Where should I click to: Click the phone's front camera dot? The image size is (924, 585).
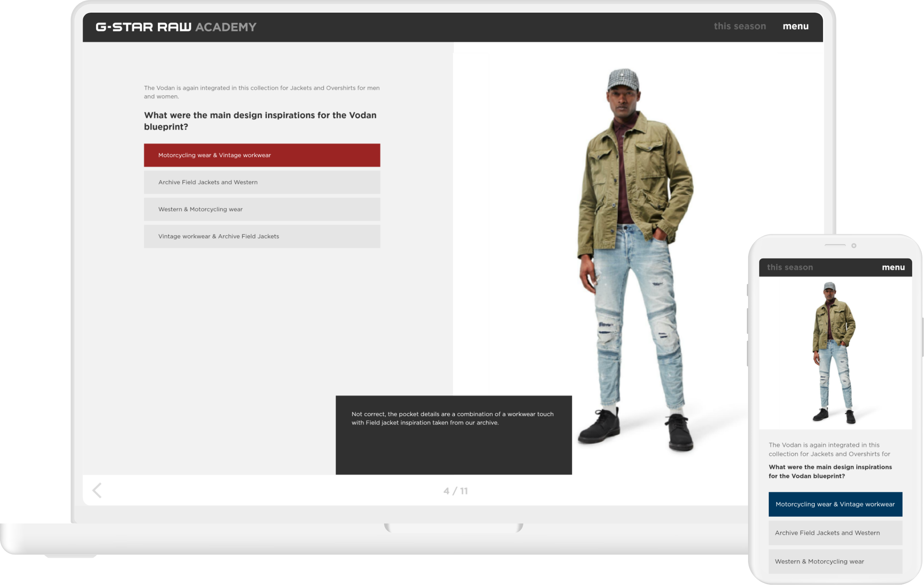click(x=854, y=245)
